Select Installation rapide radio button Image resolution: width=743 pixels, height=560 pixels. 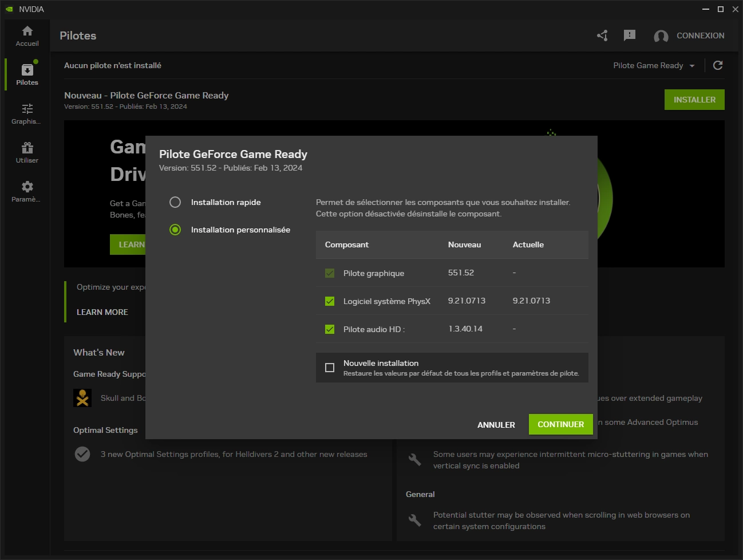(x=175, y=202)
